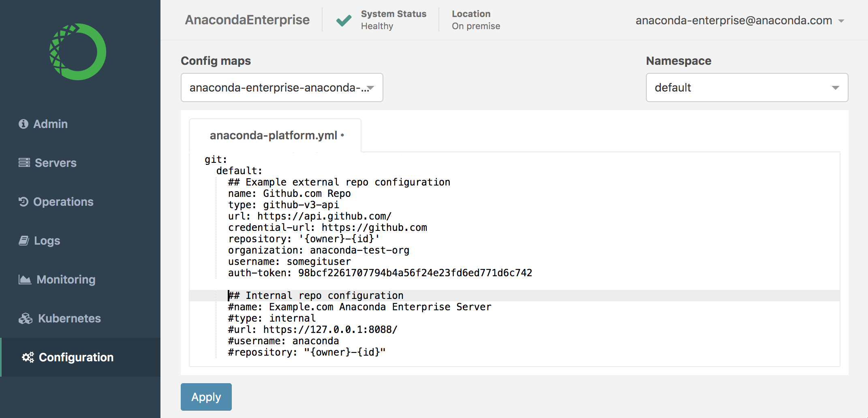The image size is (868, 418).
Task: Click the green System Status checkmark
Action: 344,20
